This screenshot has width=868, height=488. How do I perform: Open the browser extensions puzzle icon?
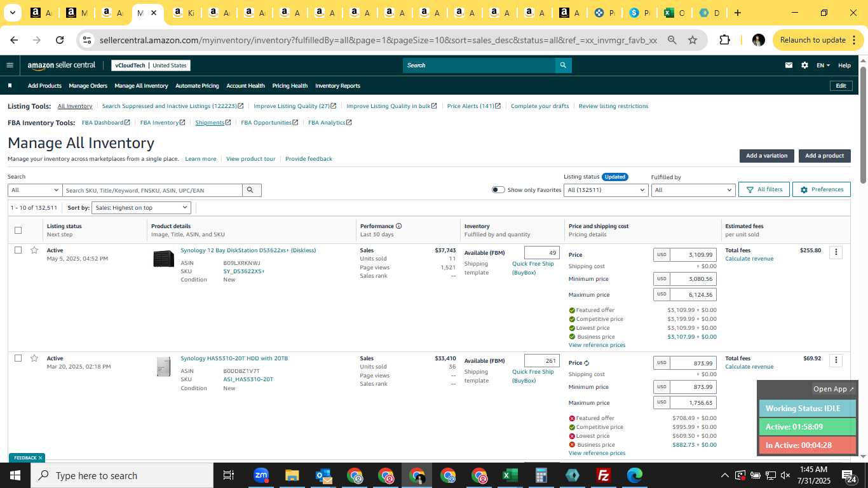[x=724, y=40]
